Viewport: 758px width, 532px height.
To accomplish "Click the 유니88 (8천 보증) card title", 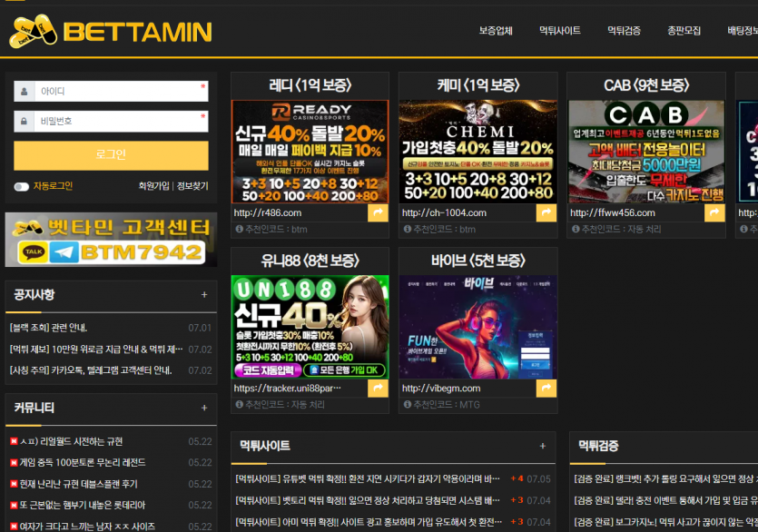I will coord(310,261).
